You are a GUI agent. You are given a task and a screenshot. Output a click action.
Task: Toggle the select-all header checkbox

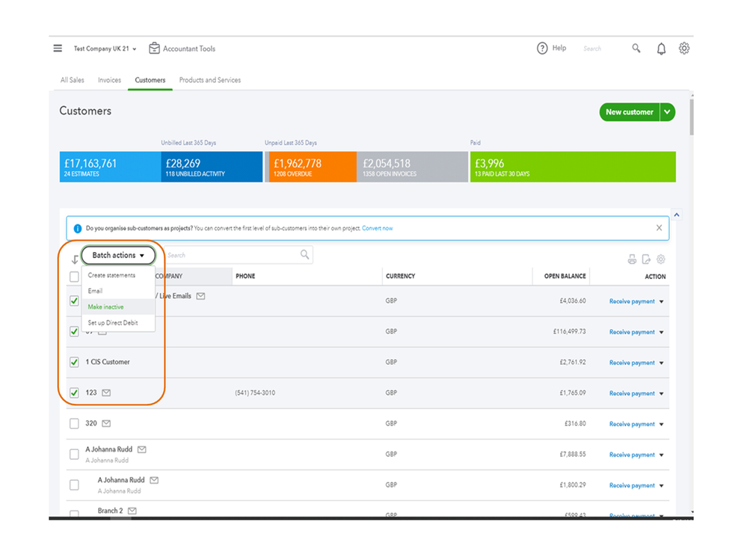(74, 277)
